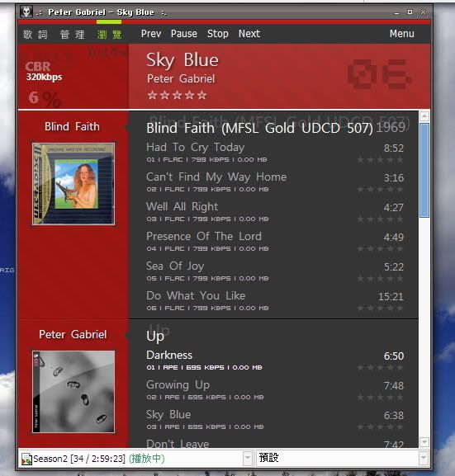Play track Well All Right
455x476 pixels.
pos(182,207)
